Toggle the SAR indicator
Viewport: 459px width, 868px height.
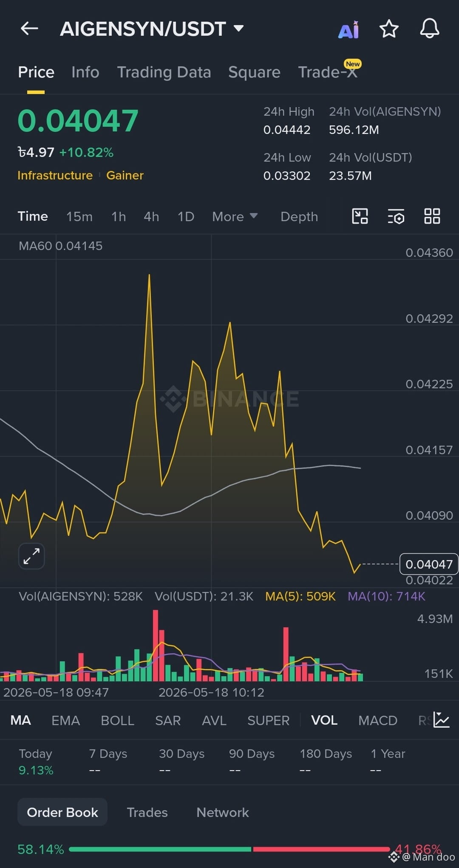168,720
